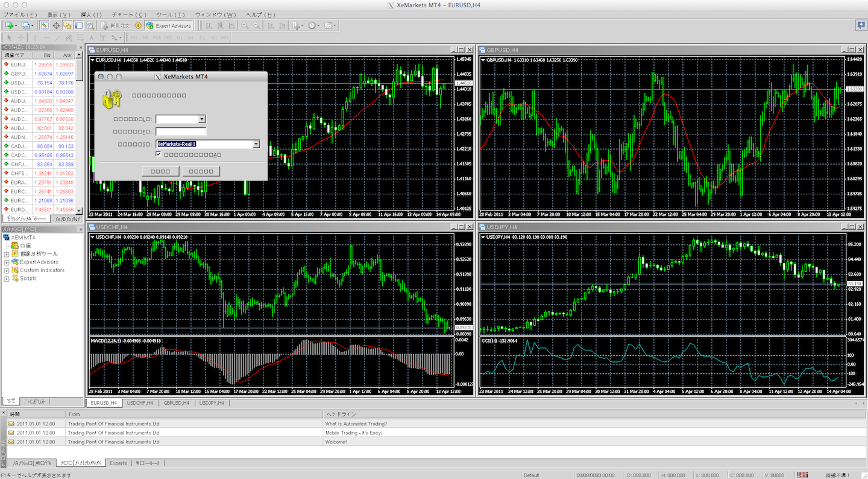Select the Fibonacci Retracement tool
The width and height of the screenshot is (868, 479).
pyautogui.click(x=80, y=37)
